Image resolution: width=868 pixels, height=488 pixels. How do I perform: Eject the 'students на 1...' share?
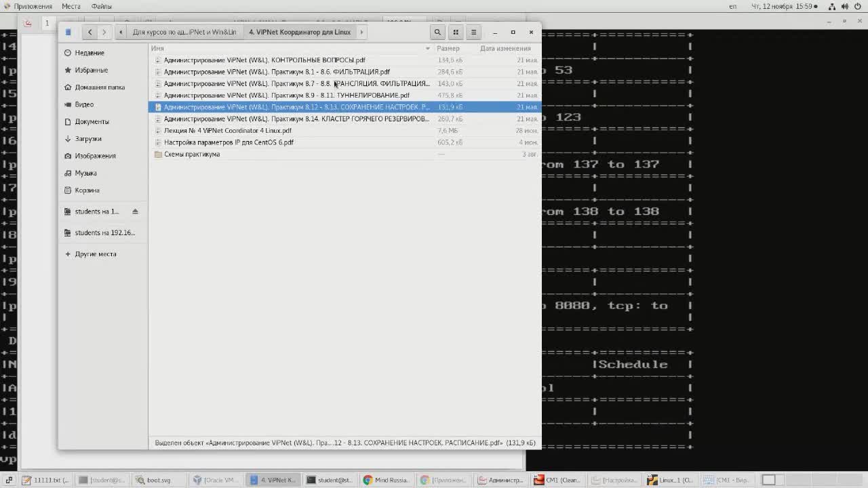tap(135, 211)
